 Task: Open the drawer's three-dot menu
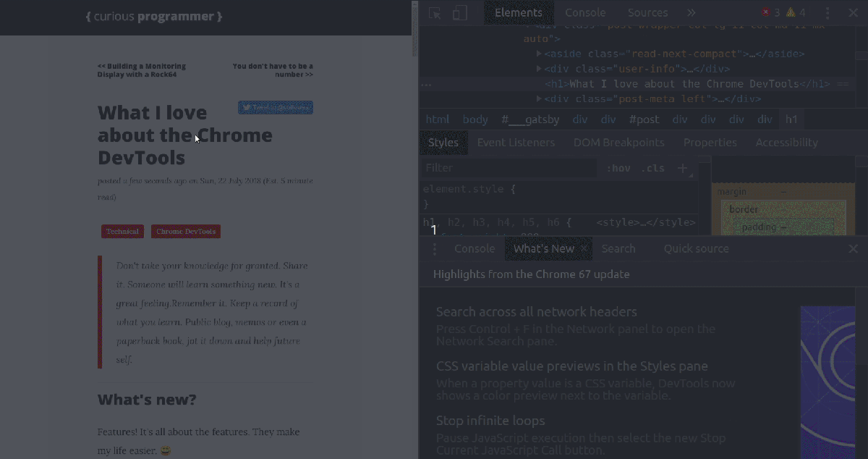(434, 249)
